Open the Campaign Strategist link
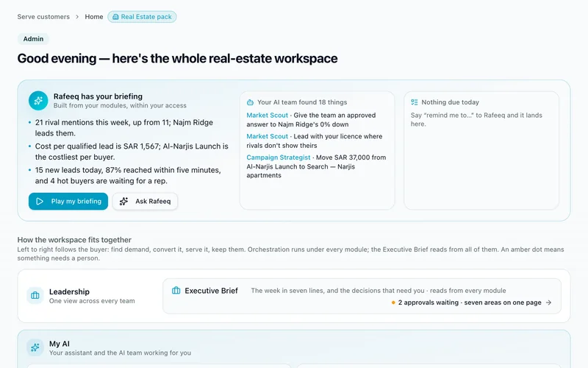The width and height of the screenshot is (588, 368). click(279, 158)
